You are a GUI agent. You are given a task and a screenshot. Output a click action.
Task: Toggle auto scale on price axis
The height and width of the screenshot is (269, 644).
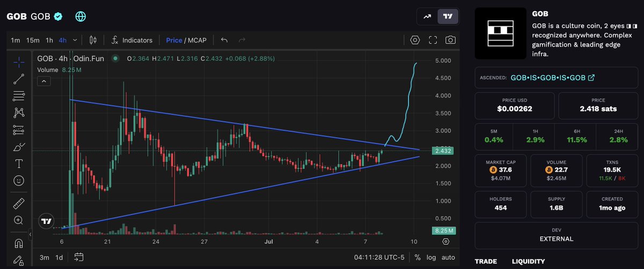(448, 257)
